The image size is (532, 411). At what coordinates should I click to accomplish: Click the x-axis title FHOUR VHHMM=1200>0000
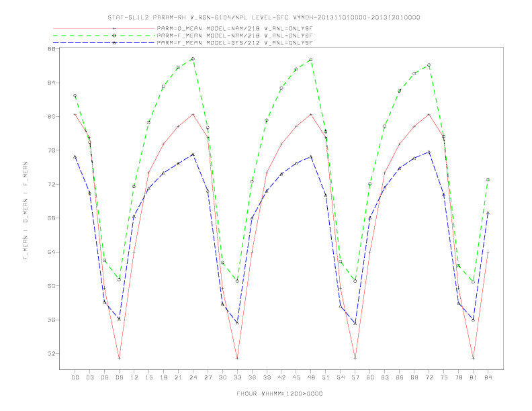(x=279, y=394)
